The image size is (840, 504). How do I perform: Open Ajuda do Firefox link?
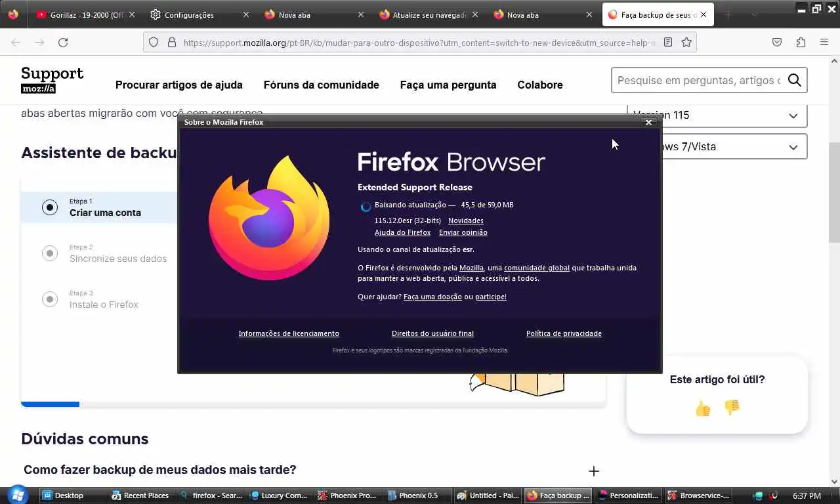[402, 232]
